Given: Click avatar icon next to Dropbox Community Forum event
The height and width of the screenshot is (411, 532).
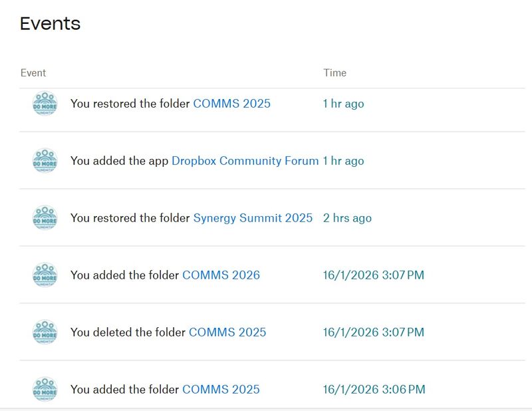Looking at the screenshot, I should pyautogui.click(x=45, y=161).
